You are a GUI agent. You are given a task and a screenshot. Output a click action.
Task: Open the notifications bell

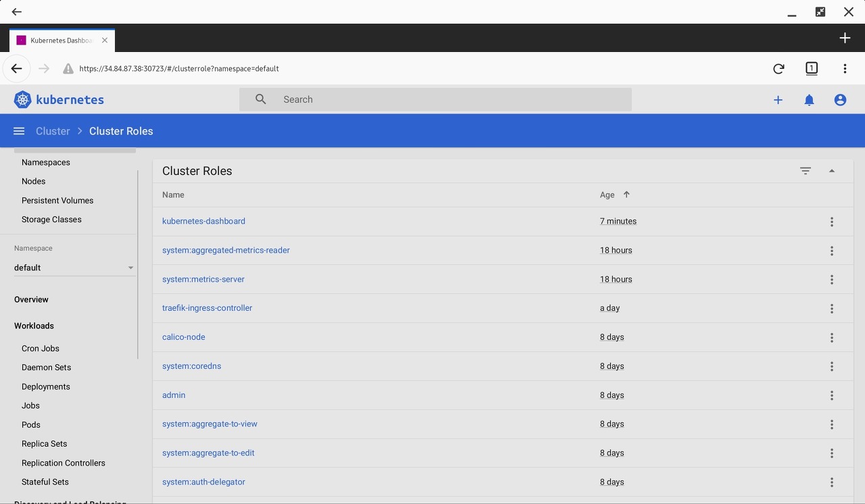[x=809, y=100]
